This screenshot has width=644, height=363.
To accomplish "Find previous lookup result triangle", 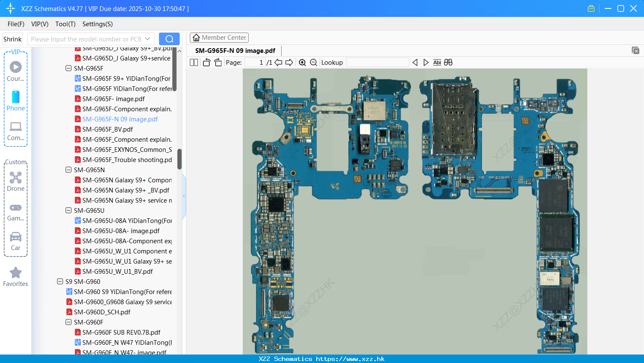I will [415, 63].
